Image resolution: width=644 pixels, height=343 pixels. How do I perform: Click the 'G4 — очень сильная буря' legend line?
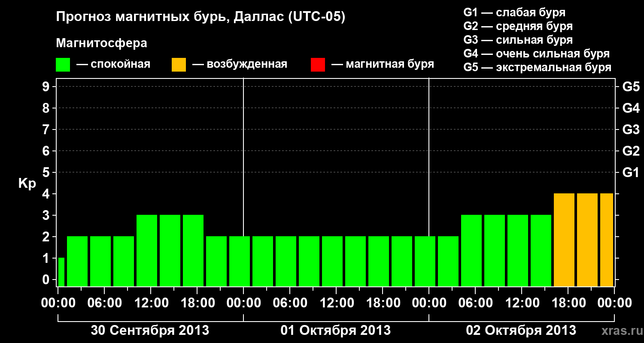537,54
